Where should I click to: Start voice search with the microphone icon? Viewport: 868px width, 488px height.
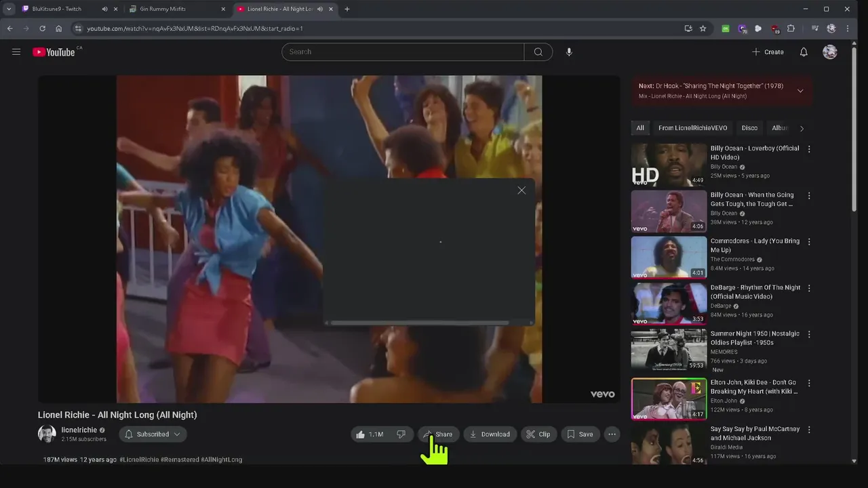pyautogui.click(x=569, y=52)
